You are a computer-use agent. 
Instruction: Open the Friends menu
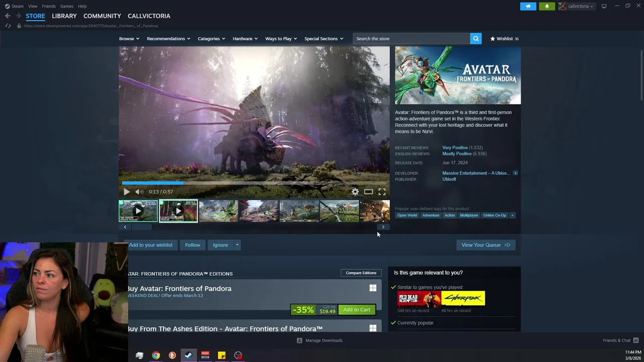pyautogui.click(x=49, y=6)
